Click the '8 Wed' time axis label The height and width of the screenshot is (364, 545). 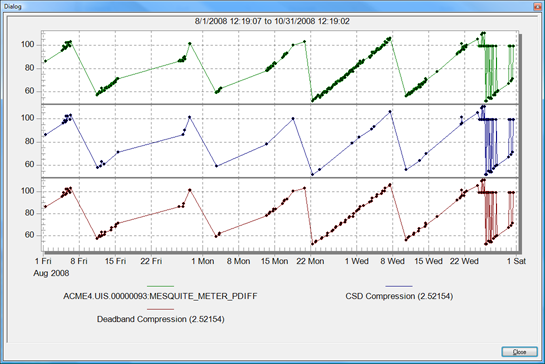[392, 261]
